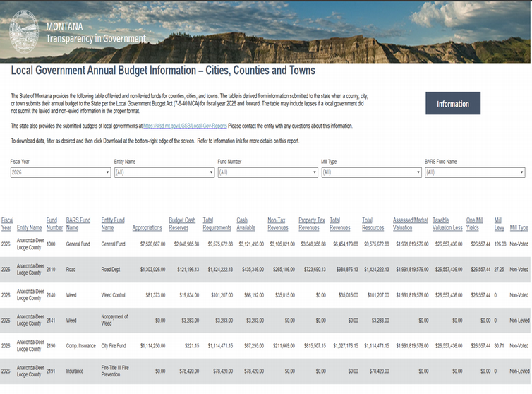Click the 126.08 mill levy value
The height and width of the screenshot is (394, 532).
[500, 244]
